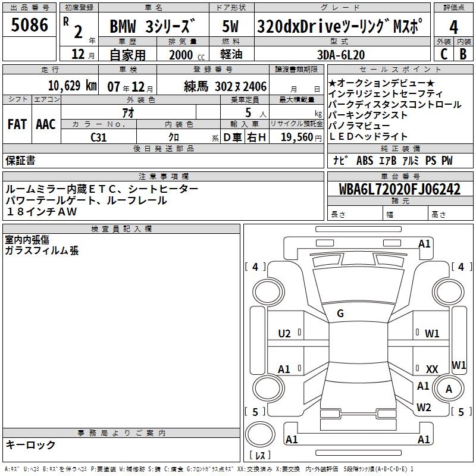The height and width of the screenshot is (476, 476).
Task: Click the PS equipment entry
Action: pos(430,161)
